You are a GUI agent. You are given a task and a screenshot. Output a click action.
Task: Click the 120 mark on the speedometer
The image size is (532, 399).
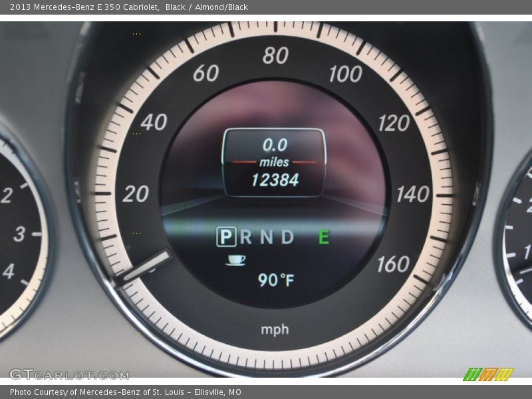(394, 123)
